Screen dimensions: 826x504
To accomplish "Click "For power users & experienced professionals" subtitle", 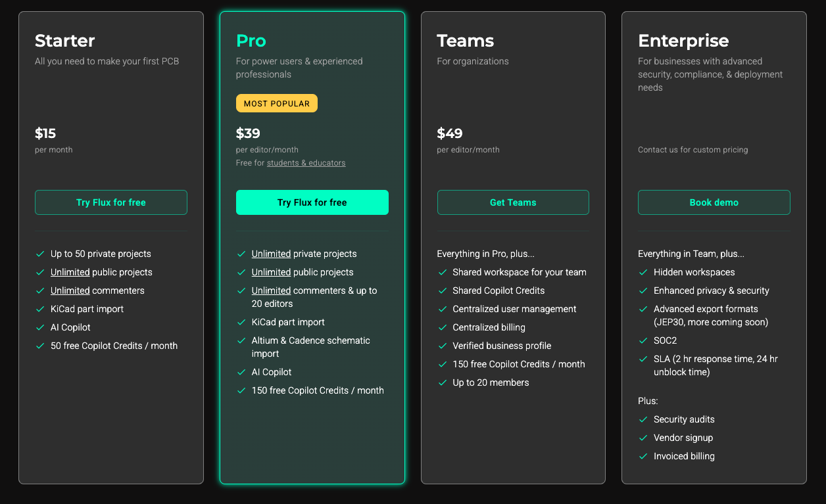I will [x=299, y=68].
